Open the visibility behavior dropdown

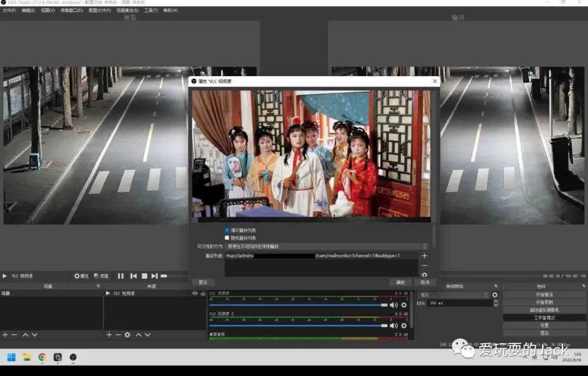pos(326,246)
